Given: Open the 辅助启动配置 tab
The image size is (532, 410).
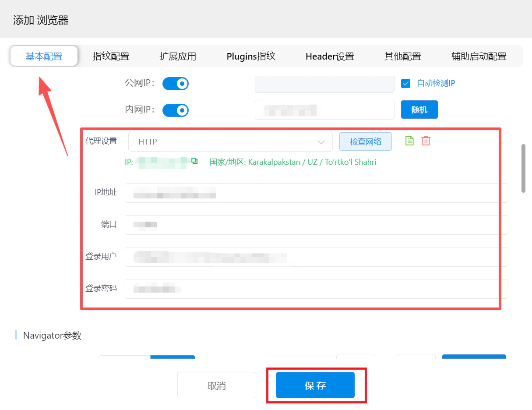Looking at the screenshot, I should pos(479,56).
